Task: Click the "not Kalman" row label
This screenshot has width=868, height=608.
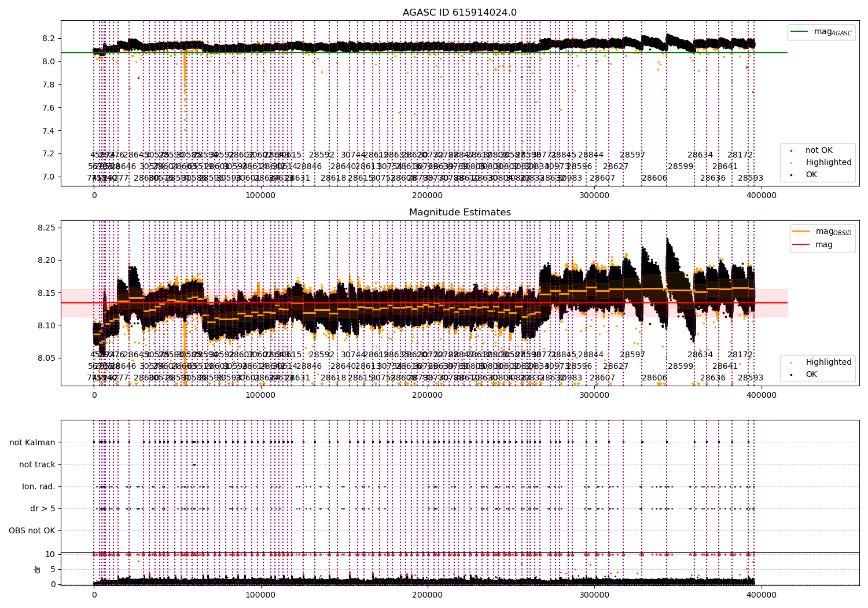Action: pyautogui.click(x=32, y=442)
